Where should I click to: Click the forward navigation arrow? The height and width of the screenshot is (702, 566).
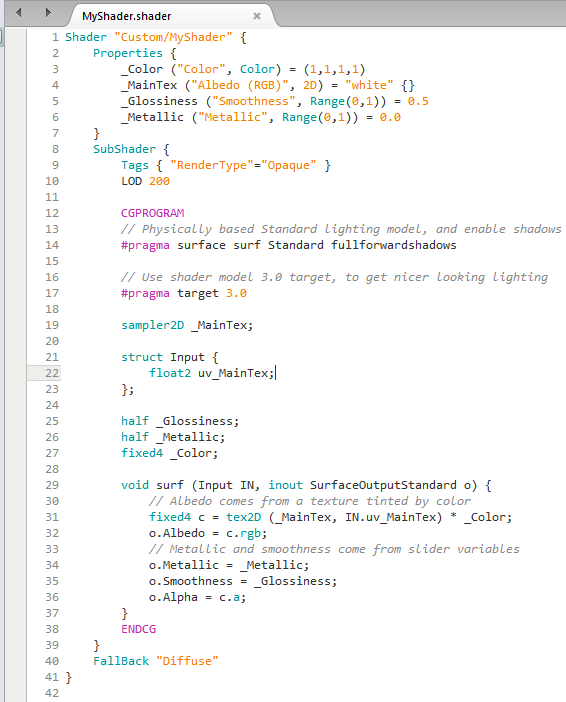click(48, 13)
